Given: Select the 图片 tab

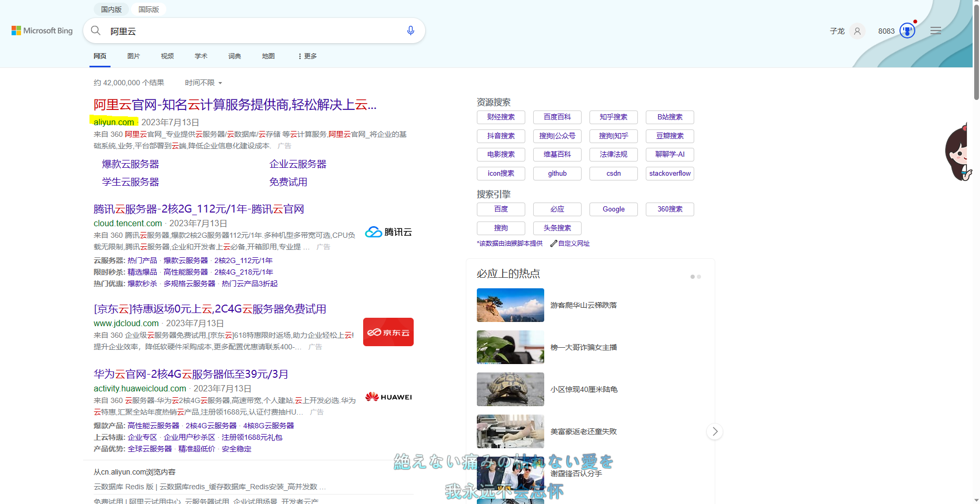Looking at the screenshot, I should tap(134, 56).
